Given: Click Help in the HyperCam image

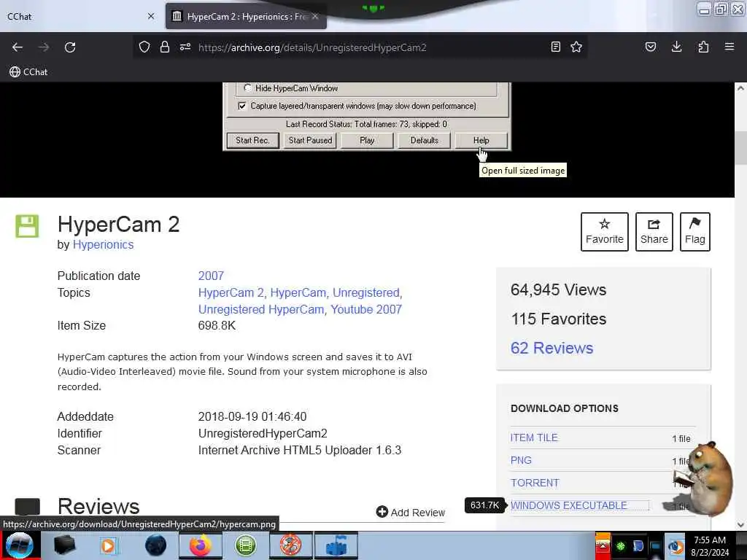Looking at the screenshot, I should [x=481, y=141].
